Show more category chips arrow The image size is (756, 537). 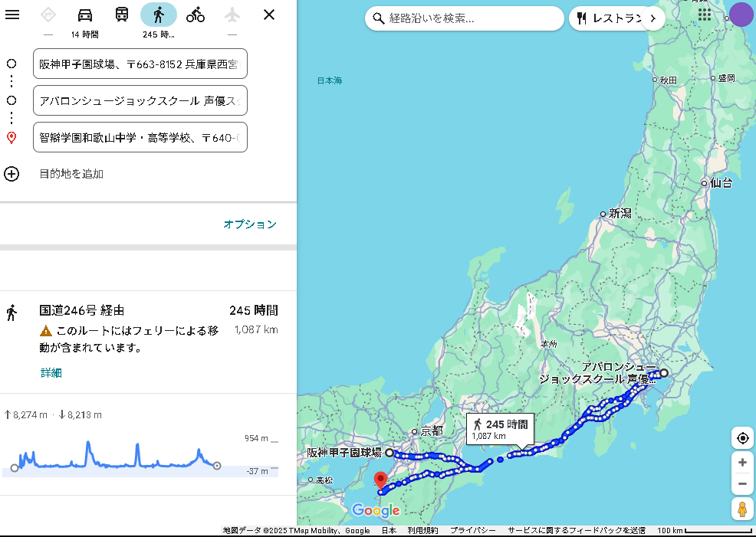point(653,18)
